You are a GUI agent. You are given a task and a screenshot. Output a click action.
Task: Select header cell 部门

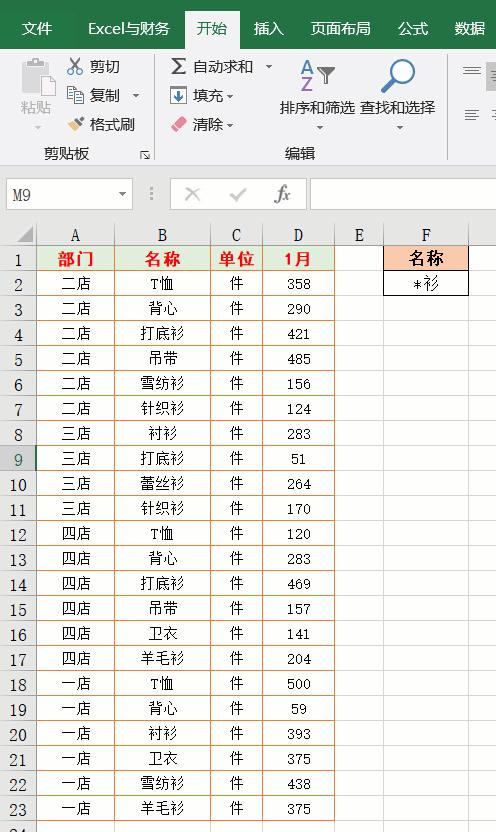pos(75,259)
